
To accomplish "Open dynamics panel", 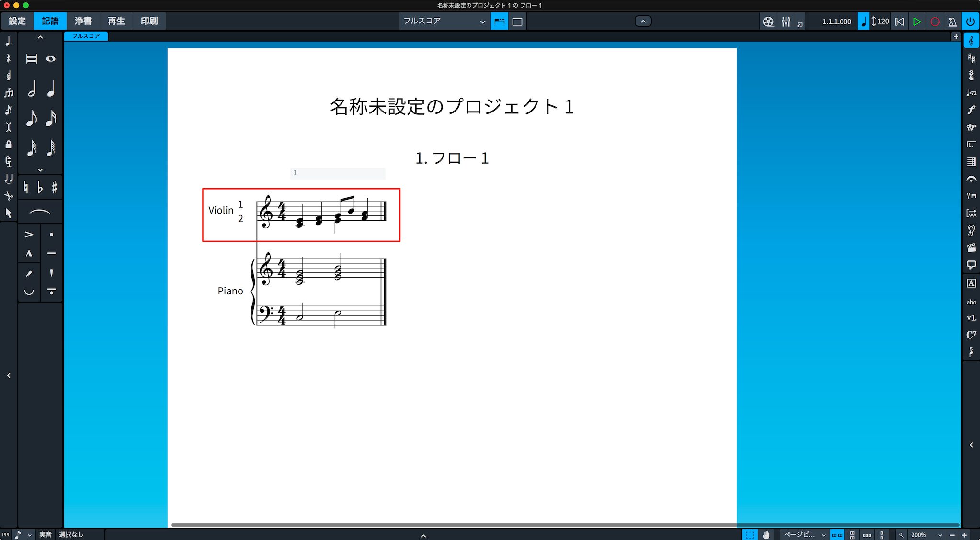I will [x=971, y=110].
